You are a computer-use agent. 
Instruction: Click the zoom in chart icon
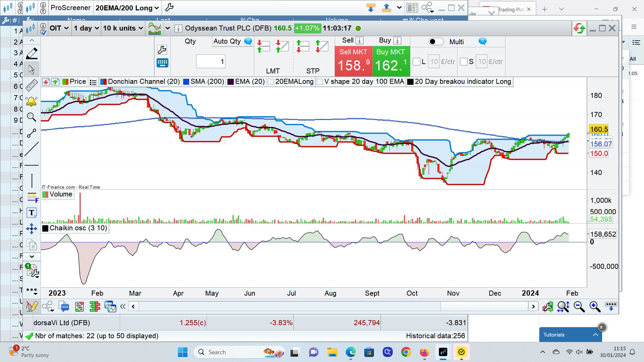595,307
